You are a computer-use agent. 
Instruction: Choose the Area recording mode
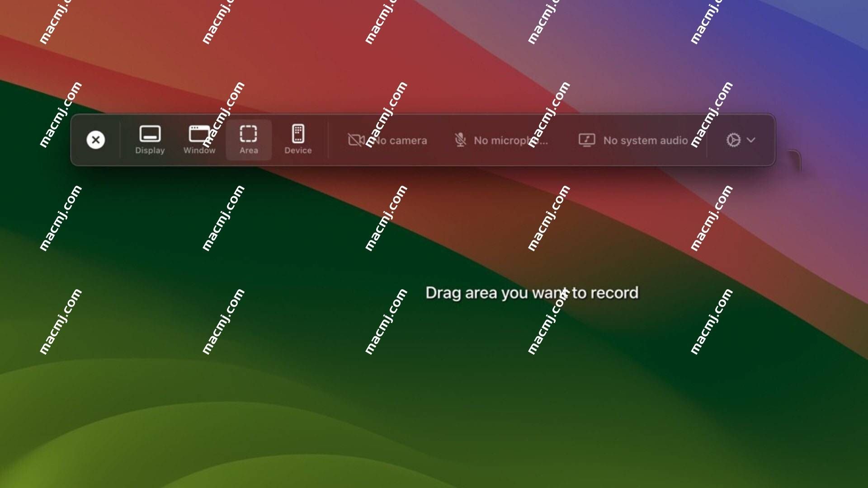[x=249, y=140]
